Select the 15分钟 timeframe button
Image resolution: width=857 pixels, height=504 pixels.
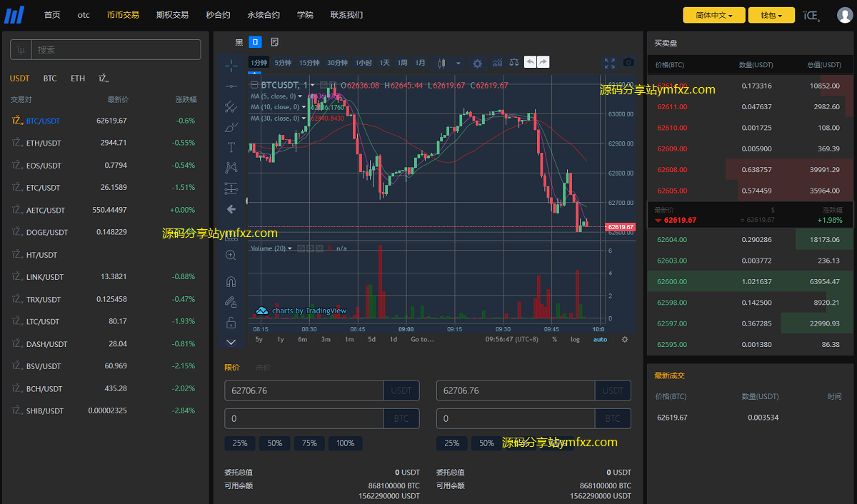(309, 63)
